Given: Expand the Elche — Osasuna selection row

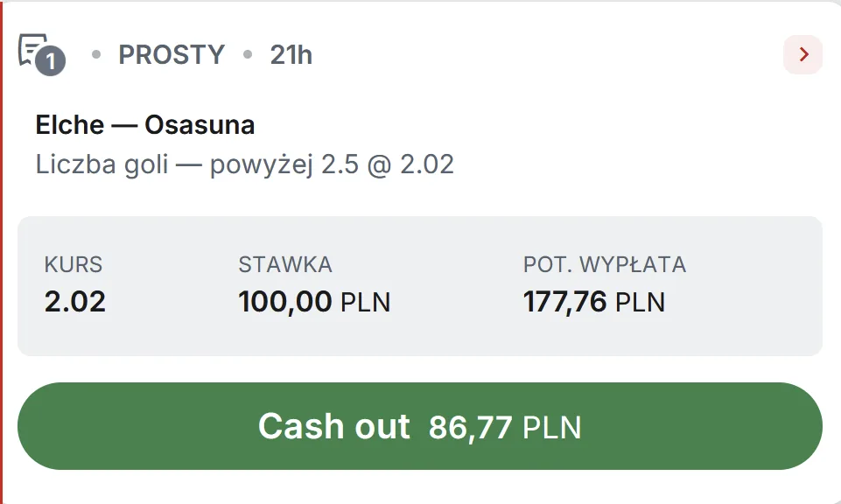Looking at the screenshot, I should 144,125.
